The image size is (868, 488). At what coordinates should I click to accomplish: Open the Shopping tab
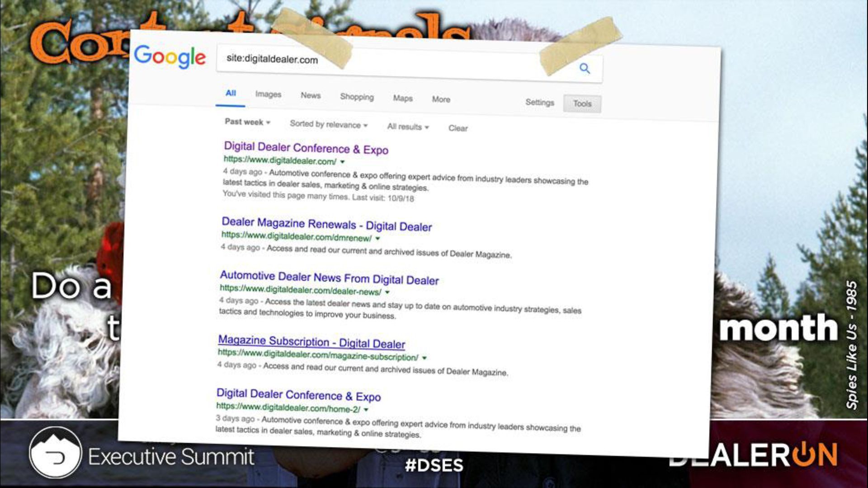pyautogui.click(x=357, y=97)
